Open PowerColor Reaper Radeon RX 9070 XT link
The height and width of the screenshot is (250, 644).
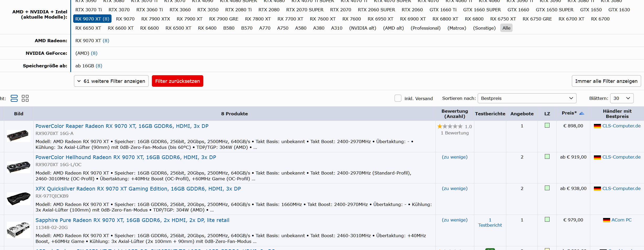pos(122,126)
